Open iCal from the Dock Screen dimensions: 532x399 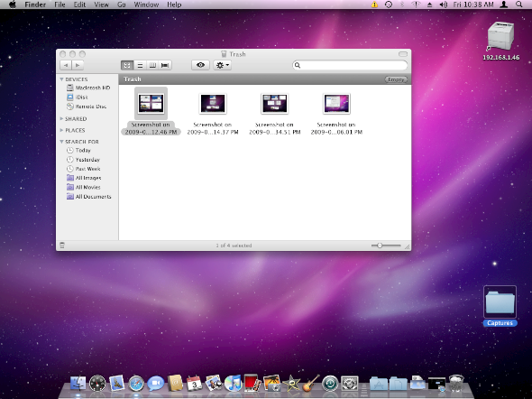click(195, 384)
